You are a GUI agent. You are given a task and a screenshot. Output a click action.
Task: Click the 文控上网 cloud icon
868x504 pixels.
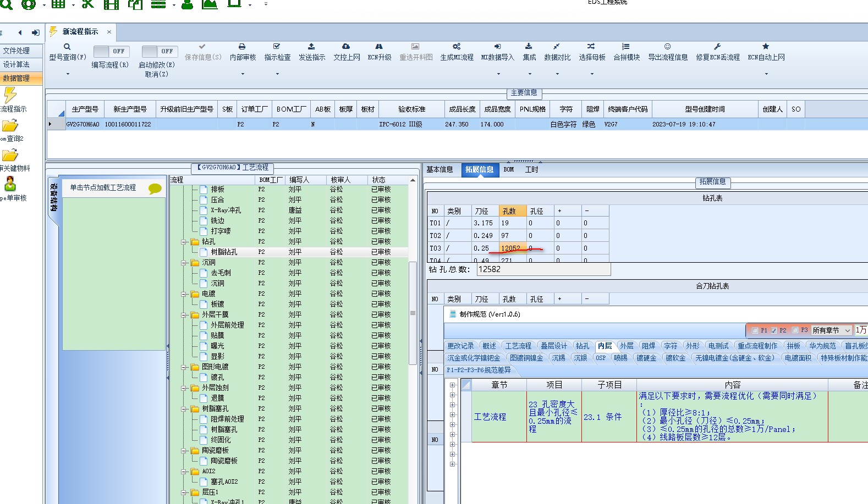coord(346,47)
